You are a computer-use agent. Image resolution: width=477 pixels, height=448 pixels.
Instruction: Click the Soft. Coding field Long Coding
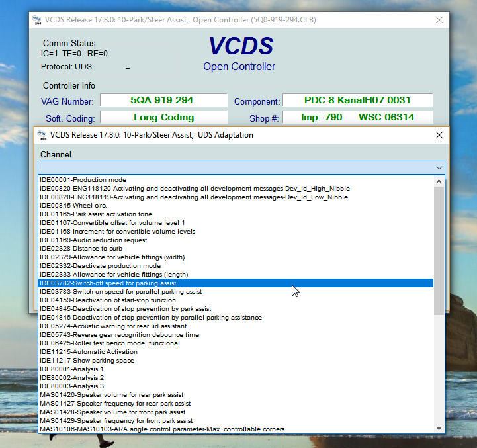point(163,118)
